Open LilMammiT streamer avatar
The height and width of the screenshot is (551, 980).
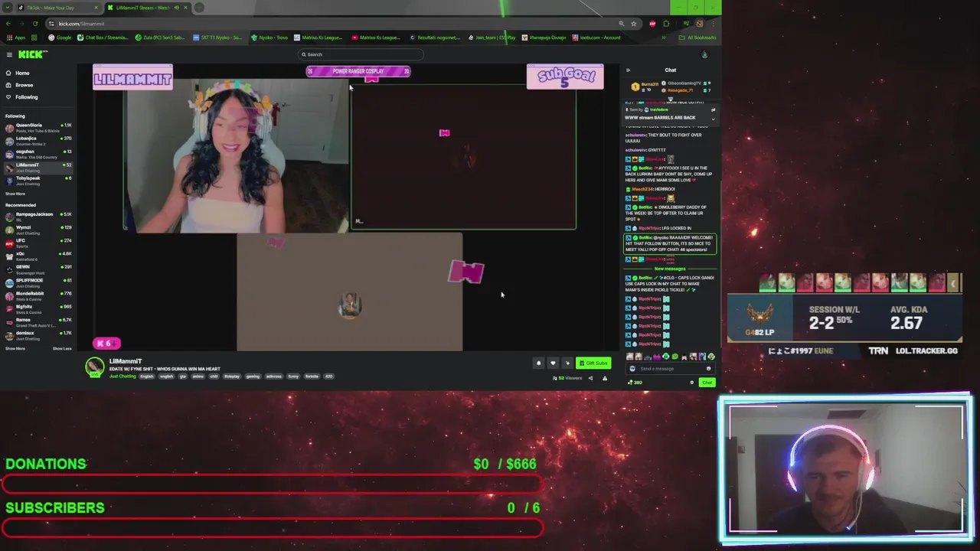pos(95,367)
